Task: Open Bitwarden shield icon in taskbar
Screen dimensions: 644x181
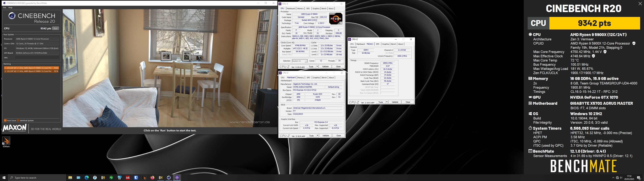Action: (x=136, y=178)
